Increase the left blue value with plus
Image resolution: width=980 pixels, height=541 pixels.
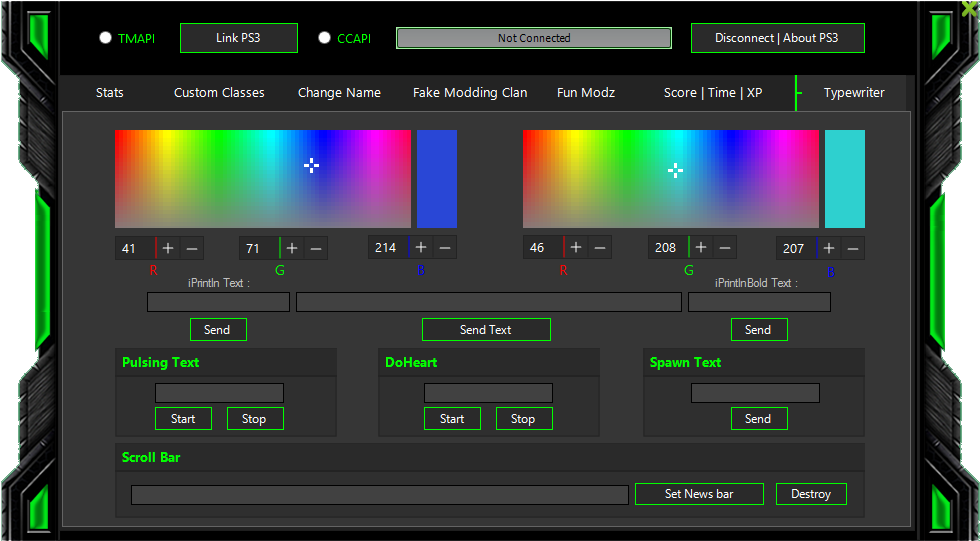click(421, 248)
